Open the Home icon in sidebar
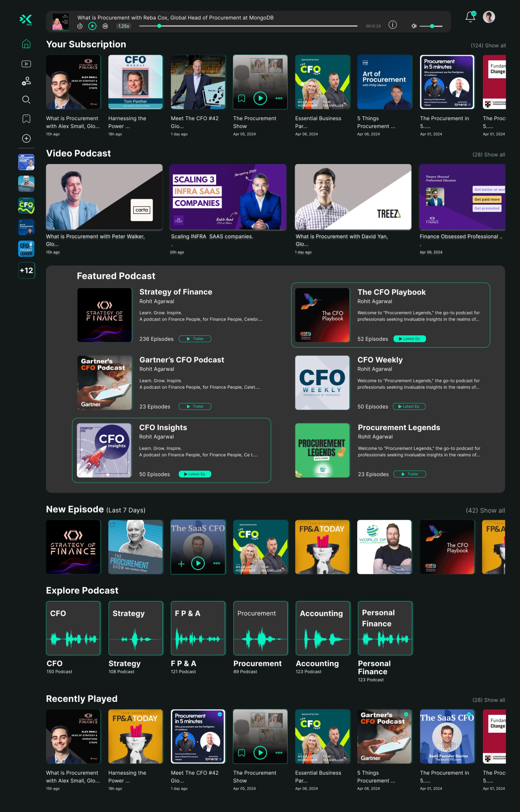The height and width of the screenshot is (812, 520). point(26,44)
